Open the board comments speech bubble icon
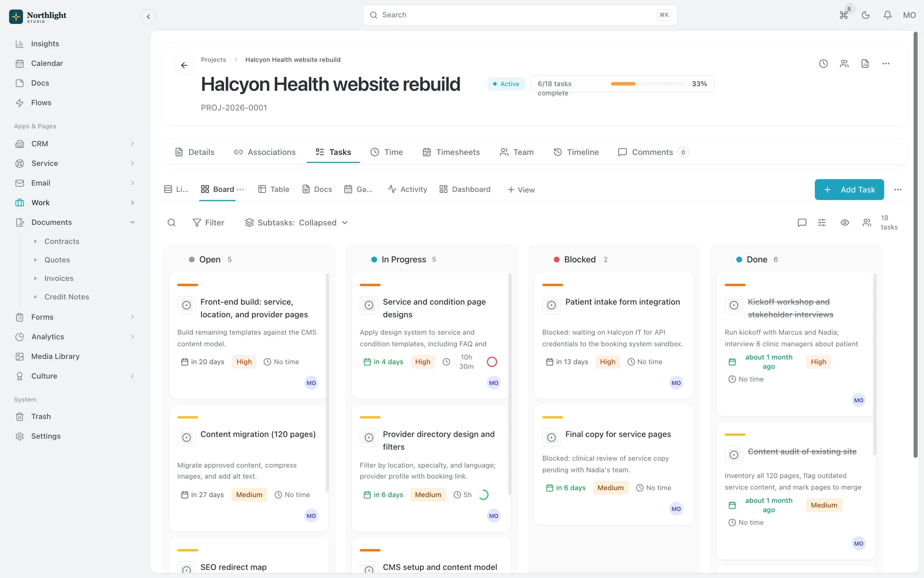Viewport: 924px width, 578px height. 802,222
